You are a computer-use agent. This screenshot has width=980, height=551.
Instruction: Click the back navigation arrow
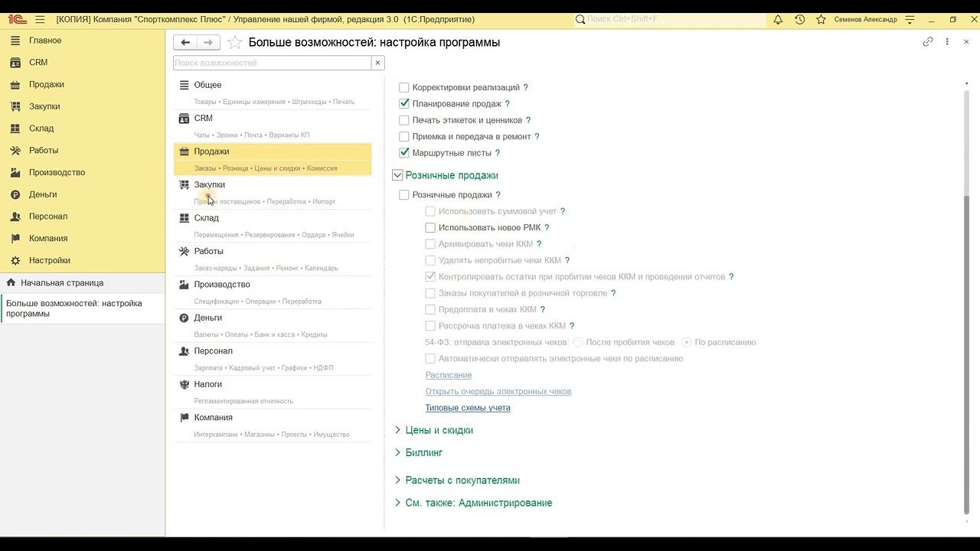pyautogui.click(x=185, y=43)
